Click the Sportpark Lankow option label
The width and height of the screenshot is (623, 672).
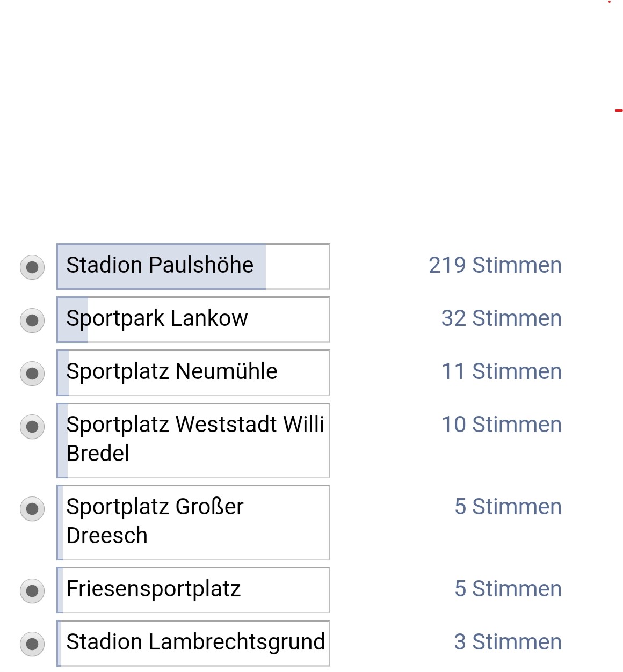157,318
